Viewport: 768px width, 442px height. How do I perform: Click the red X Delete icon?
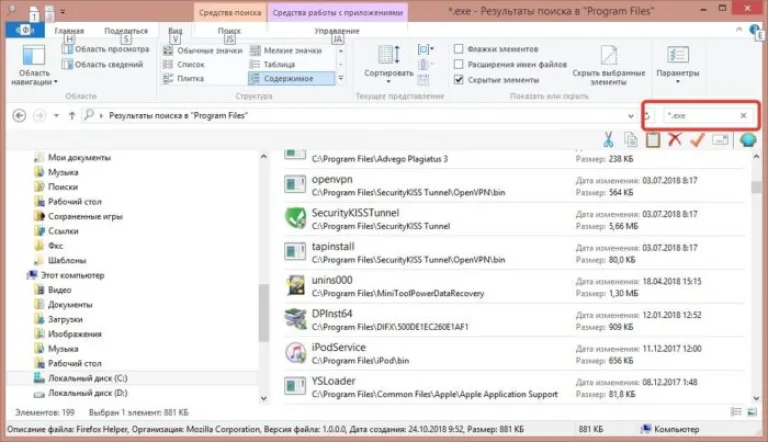(675, 140)
